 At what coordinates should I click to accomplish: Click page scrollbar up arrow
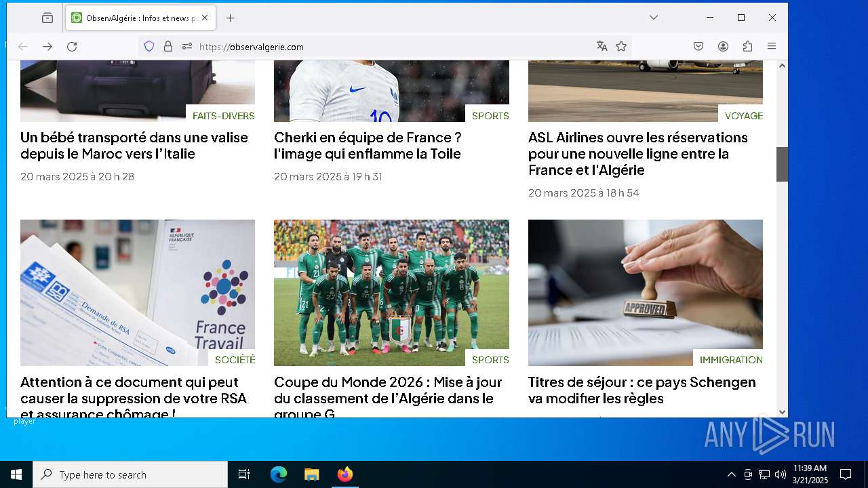point(782,66)
